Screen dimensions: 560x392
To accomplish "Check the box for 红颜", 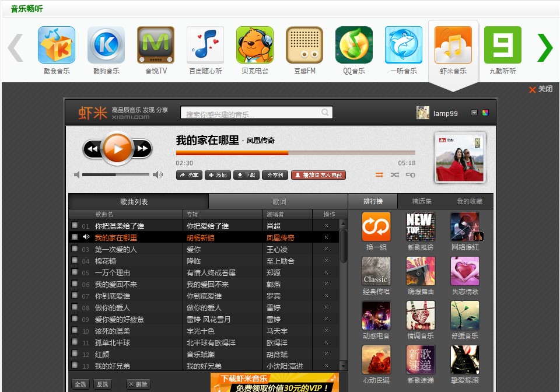I will 75,353.
